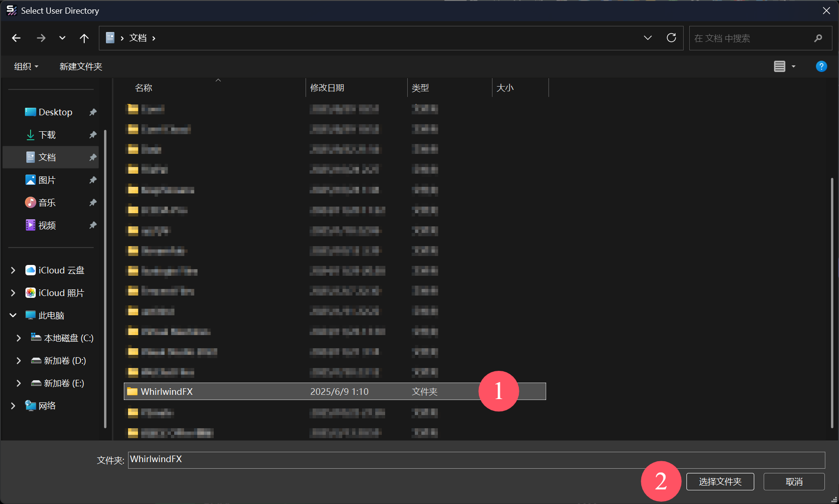Viewport: 839px width, 504px height.
Task: Open the 组织 menu
Action: click(x=26, y=66)
